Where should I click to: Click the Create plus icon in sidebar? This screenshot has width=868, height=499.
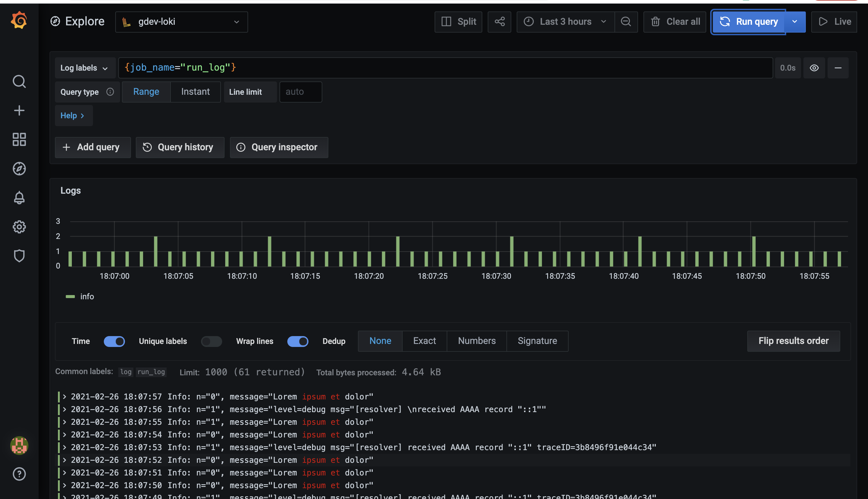point(19,110)
